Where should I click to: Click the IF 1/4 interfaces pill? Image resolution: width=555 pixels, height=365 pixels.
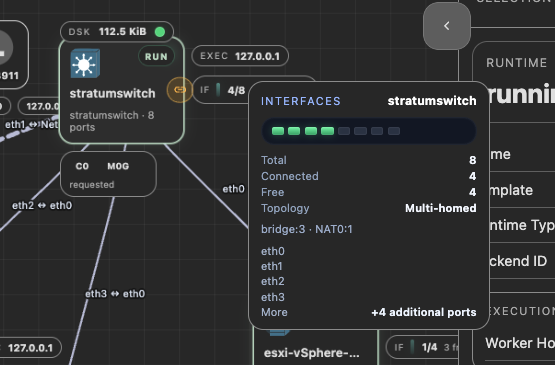422,347
